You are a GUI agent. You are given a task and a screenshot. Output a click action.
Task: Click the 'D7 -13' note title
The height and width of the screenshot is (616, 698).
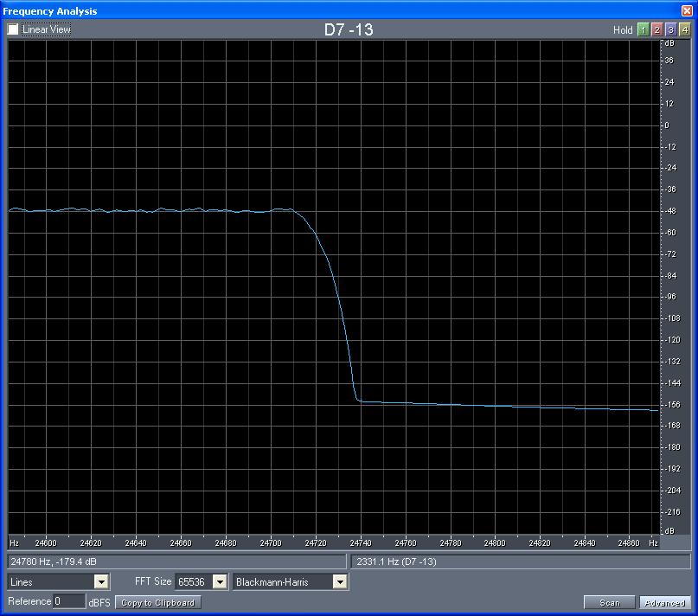349,29
